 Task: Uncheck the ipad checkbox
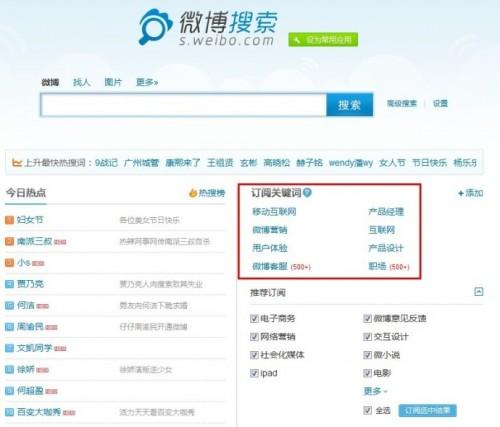[254, 373]
